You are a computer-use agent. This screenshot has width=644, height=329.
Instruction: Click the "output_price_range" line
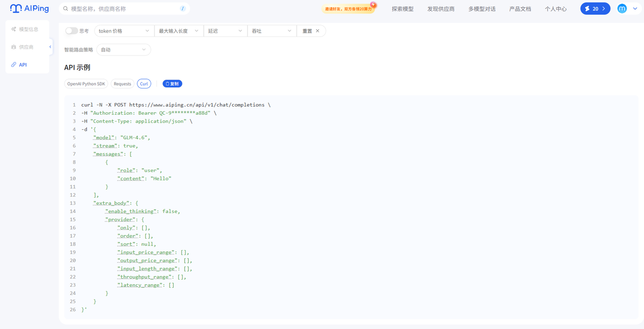(155, 261)
